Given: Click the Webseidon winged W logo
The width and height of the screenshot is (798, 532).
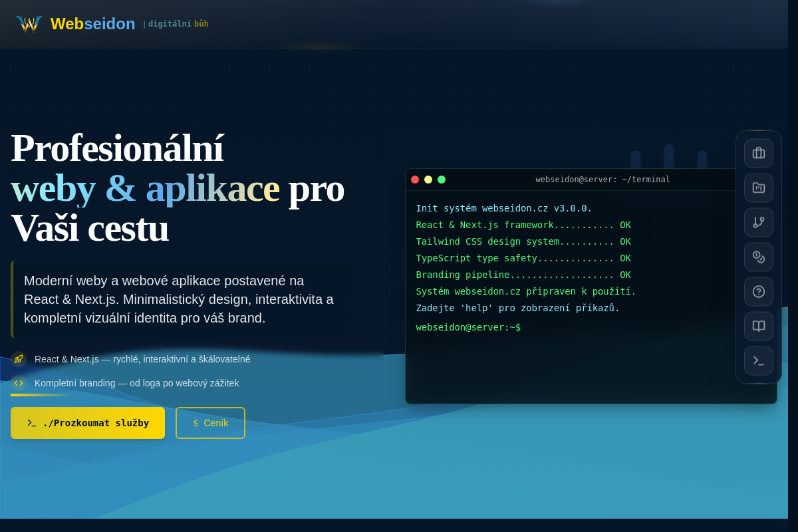Looking at the screenshot, I should pos(29,24).
